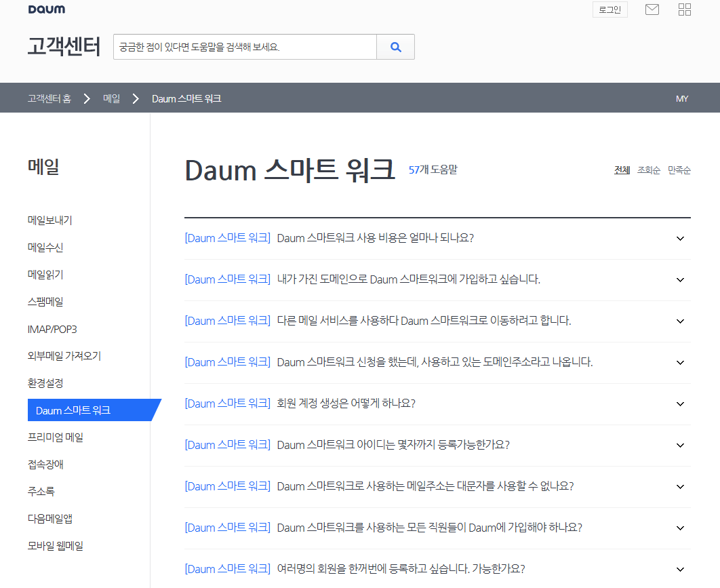
Task: Expand chevron for 회원 계정 생성 question
Action: (x=680, y=404)
